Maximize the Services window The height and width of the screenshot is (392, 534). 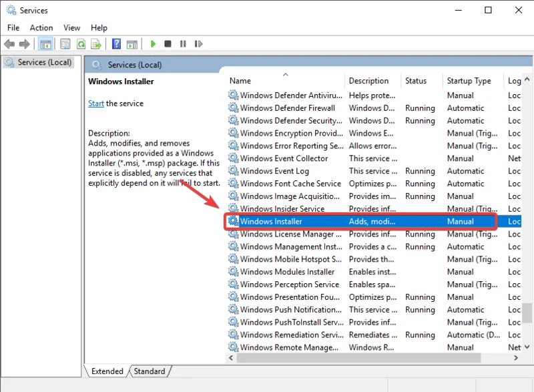pyautogui.click(x=488, y=10)
